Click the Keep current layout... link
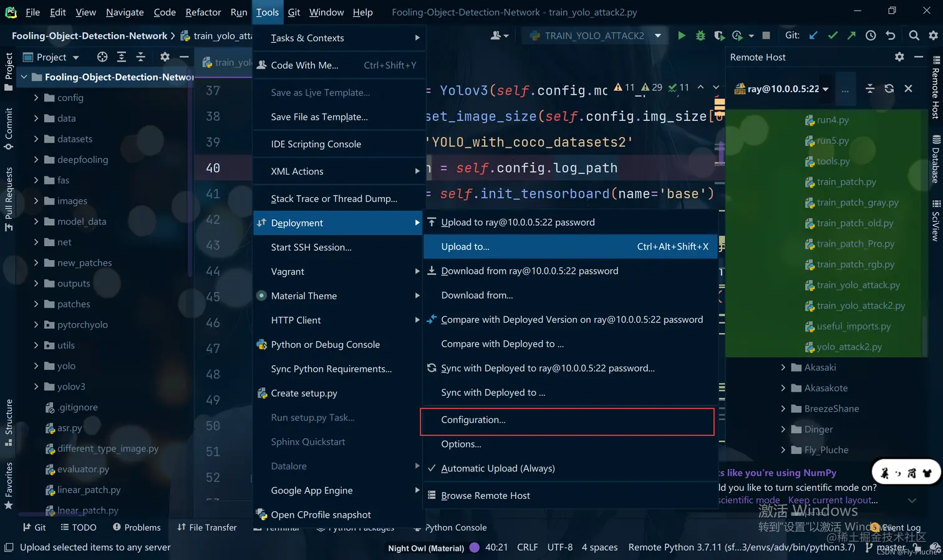Viewport: 943px width, 560px height. click(x=833, y=500)
